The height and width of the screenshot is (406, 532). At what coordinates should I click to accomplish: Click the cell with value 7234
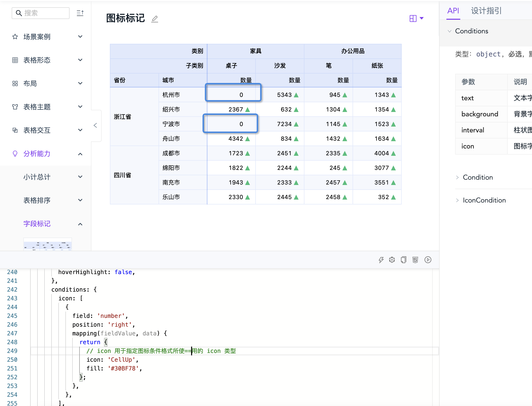pos(280,124)
